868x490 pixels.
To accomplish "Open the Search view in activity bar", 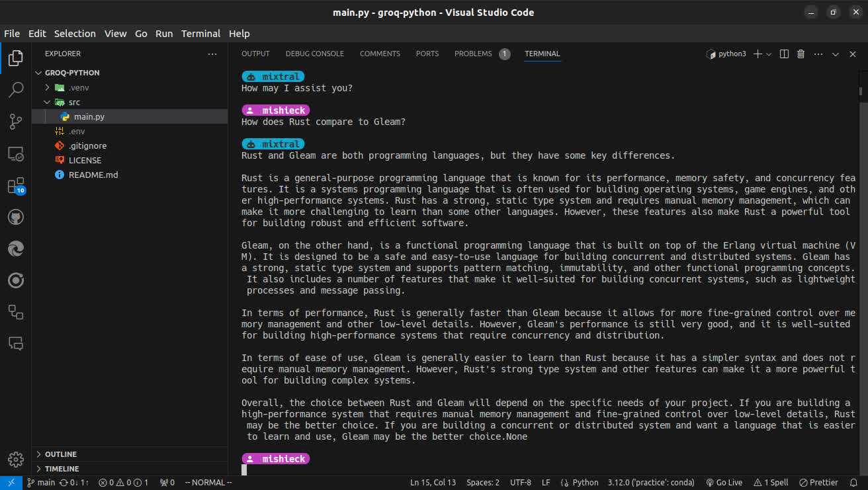I will pos(16,90).
